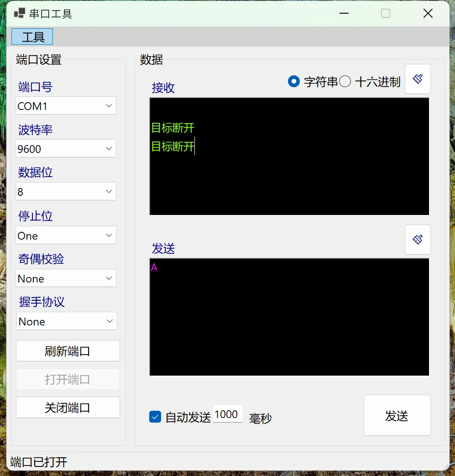This screenshot has height=476, width=455.
Task: Click the 串口工具 app icon in title bar
Action: 20,13
